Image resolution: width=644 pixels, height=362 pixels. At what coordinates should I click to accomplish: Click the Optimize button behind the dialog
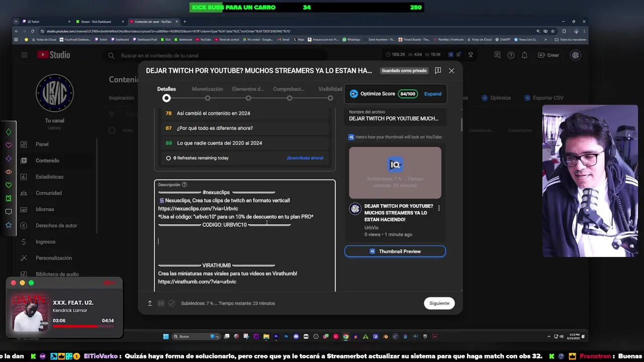pos(496,98)
